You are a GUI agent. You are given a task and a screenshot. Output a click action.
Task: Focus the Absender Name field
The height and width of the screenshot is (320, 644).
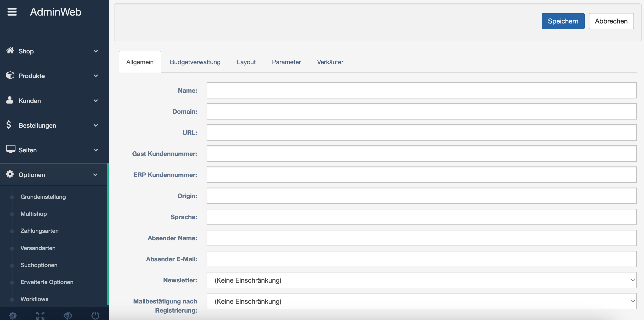tap(422, 238)
